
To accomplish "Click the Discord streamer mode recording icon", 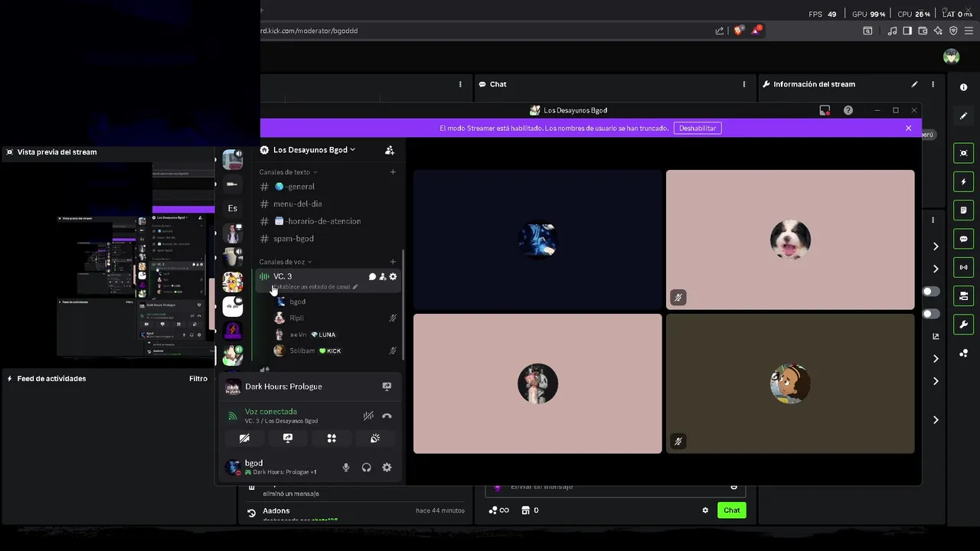I will 825,110.
